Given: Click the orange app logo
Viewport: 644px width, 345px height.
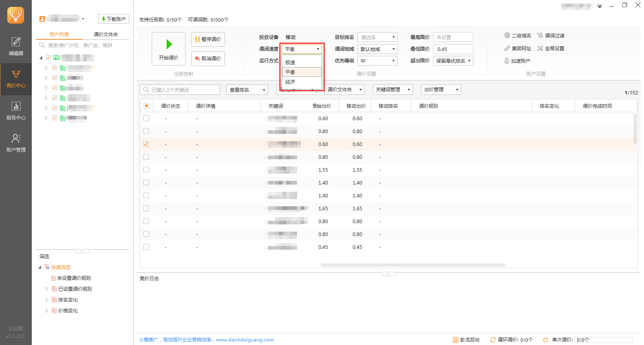Looking at the screenshot, I should click(16, 15).
